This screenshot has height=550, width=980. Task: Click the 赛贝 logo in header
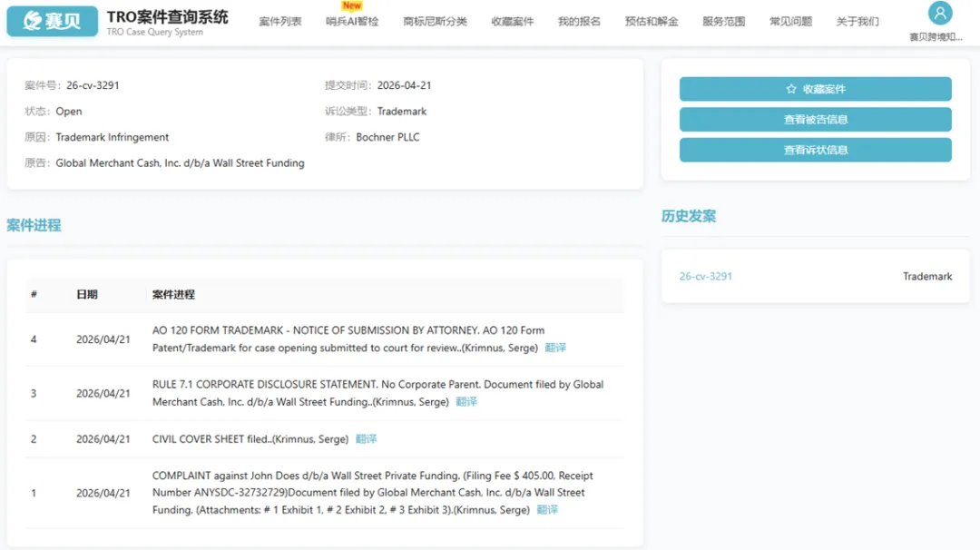pyautogui.click(x=53, y=21)
